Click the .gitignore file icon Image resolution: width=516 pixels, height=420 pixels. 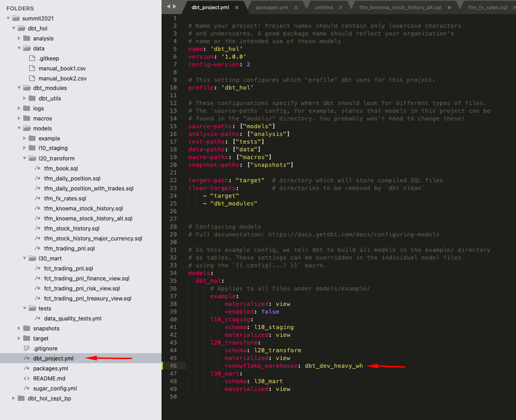tap(26, 348)
